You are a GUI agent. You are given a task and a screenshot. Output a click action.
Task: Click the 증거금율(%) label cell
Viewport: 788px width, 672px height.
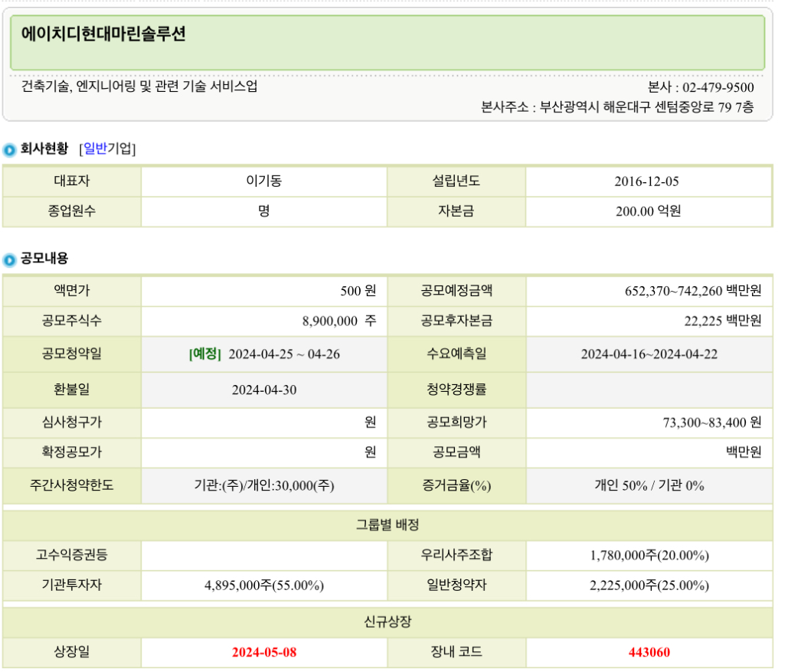[456, 486]
